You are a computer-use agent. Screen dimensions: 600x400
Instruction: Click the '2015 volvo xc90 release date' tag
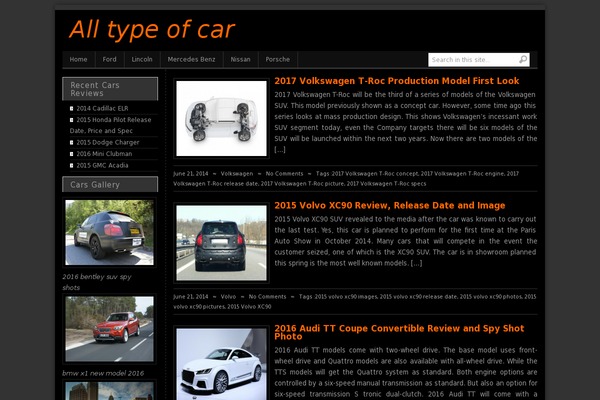[418, 297]
